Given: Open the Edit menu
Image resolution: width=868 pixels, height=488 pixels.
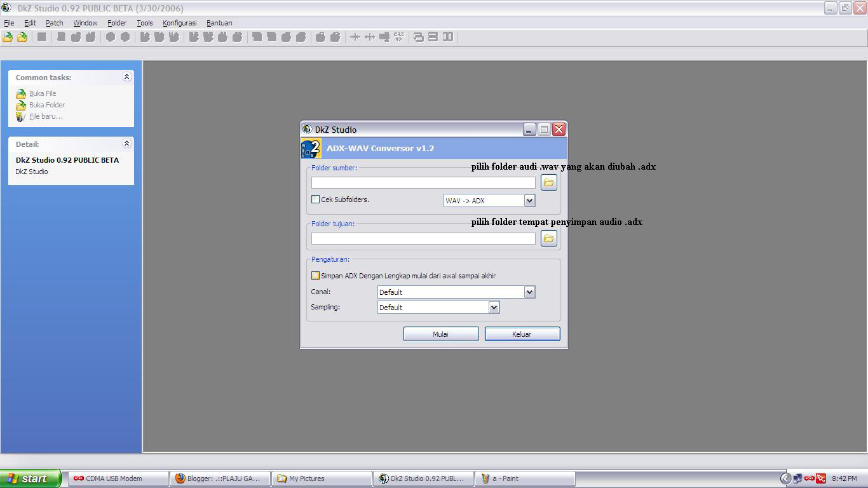Looking at the screenshot, I should [x=30, y=23].
